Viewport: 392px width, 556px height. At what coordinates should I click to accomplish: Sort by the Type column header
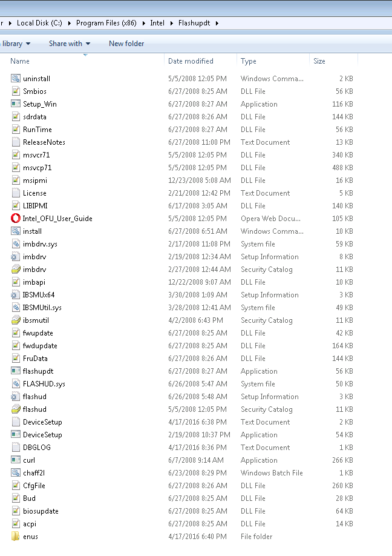pyautogui.click(x=248, y=61)
